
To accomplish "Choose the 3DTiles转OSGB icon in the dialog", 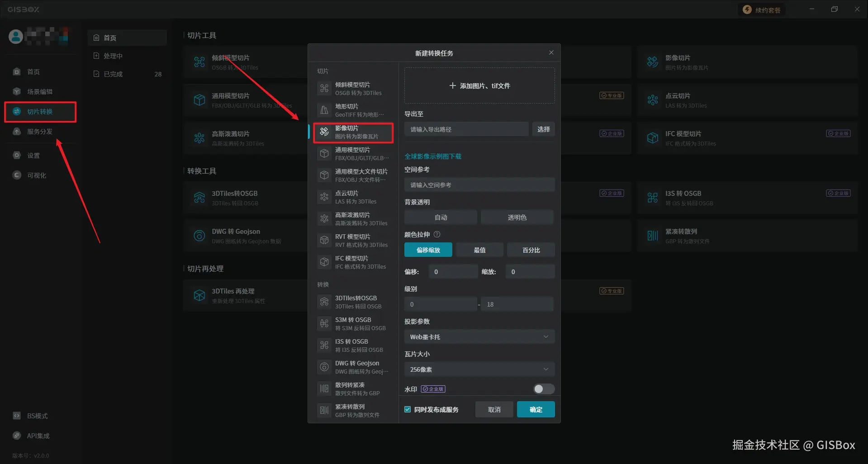I will point(324,302).
